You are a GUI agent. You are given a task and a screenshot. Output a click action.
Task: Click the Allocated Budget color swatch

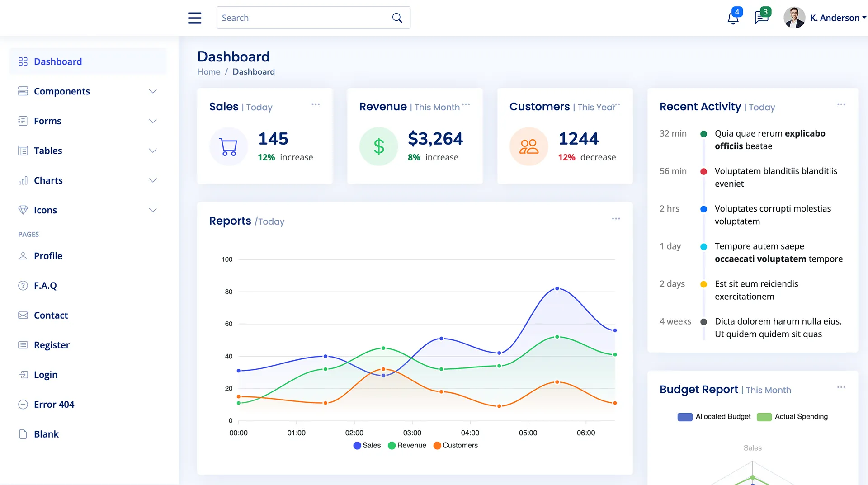click(684, 417)
